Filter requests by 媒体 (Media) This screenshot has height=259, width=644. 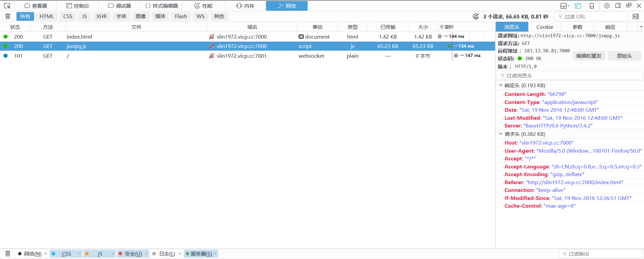click(160, 16)
